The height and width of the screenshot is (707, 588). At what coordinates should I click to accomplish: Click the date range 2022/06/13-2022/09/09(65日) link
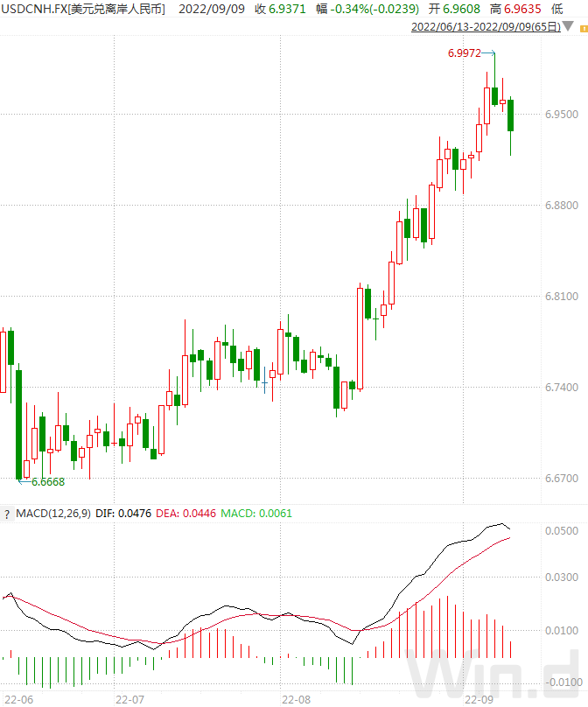pos(486,26)
